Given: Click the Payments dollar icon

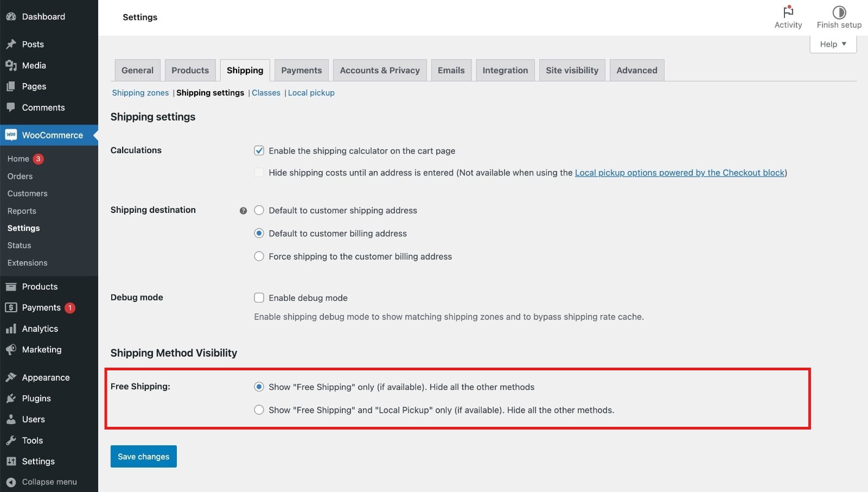Looking at the screenshot, I should [x=11, y=307].
